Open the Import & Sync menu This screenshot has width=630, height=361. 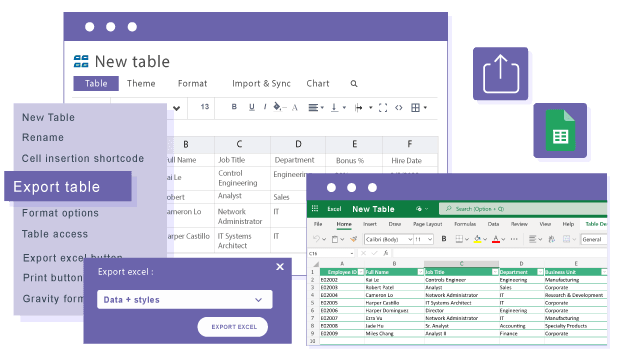coord(261,83)
